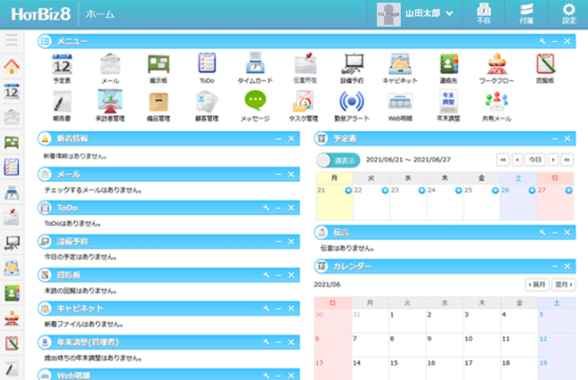The height and width of the screenshot is (380, 588).
Task: Open the 連絡先 address book icon
Action: [x=448, y=64]
